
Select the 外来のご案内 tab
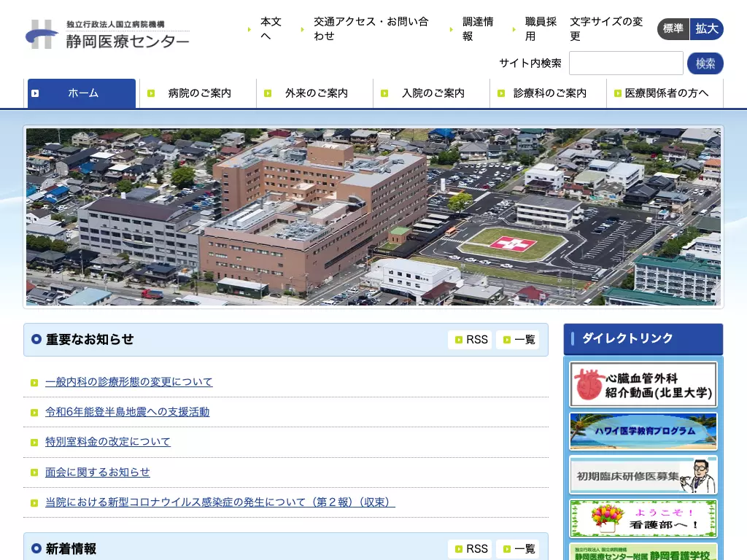pyautogui.click(x=316, y=93)
